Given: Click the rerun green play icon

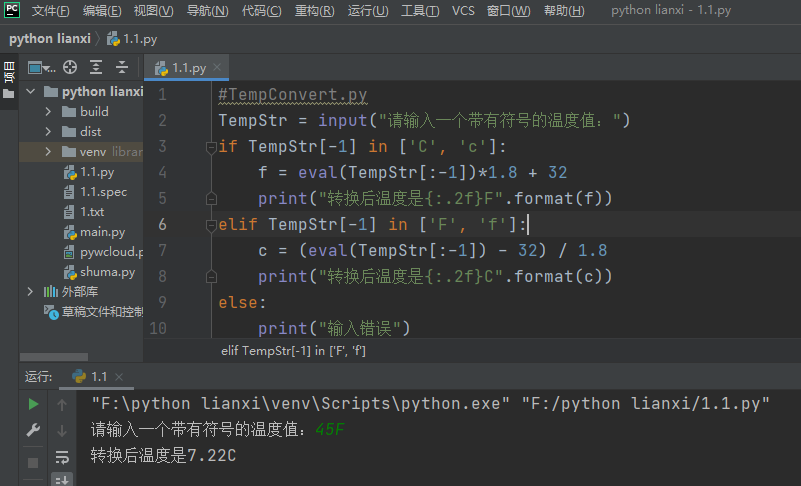Looking at the screenshot, I should (33, 404).
